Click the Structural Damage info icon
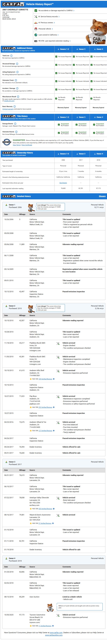Screen dimensions: 107x644 point(17,64)
